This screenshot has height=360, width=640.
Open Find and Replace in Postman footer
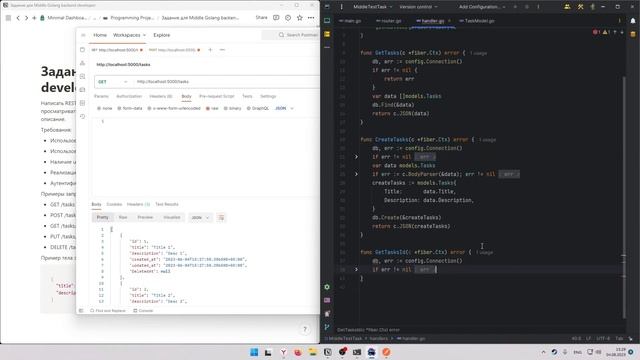[x=108, y=311]
